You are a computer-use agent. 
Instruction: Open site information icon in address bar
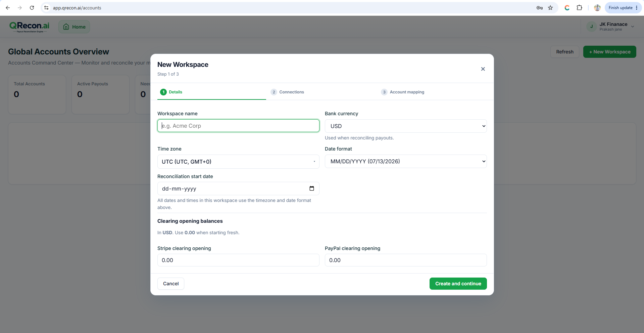pos(46,8)
